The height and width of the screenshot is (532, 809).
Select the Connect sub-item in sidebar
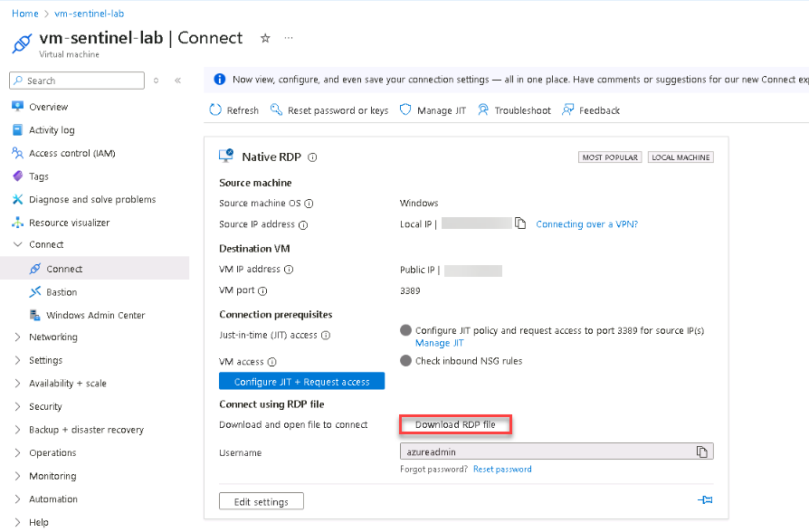pyautogui.click(x=94, y=269)
